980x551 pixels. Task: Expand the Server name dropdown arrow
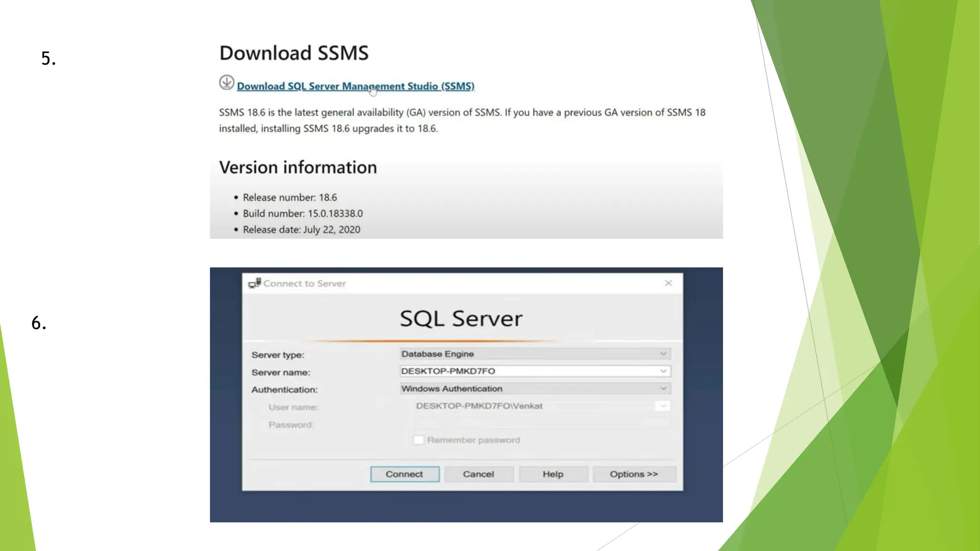[663, 371]
